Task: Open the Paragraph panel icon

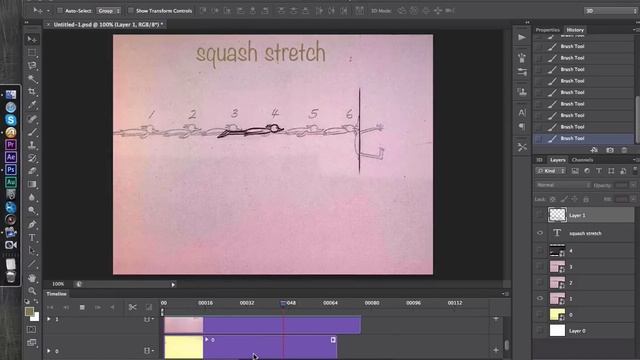Action: tap(522, 127)
